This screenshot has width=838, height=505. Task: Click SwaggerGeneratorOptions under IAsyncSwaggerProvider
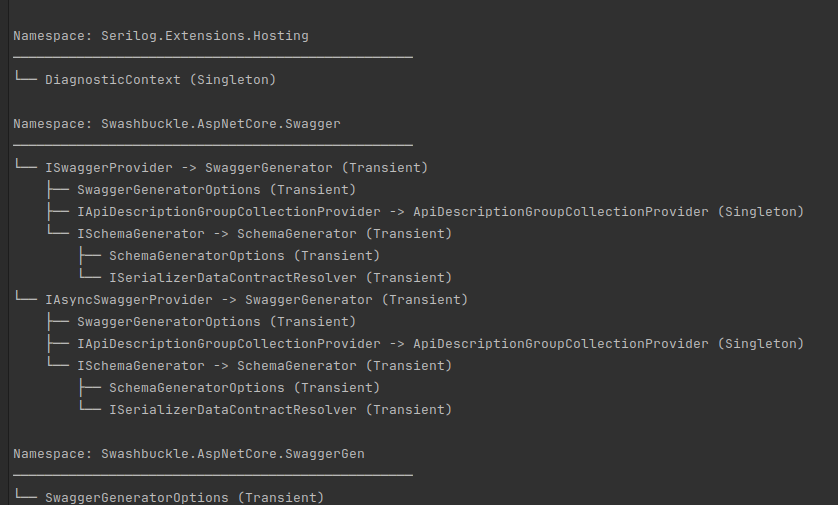click(216, 322)
